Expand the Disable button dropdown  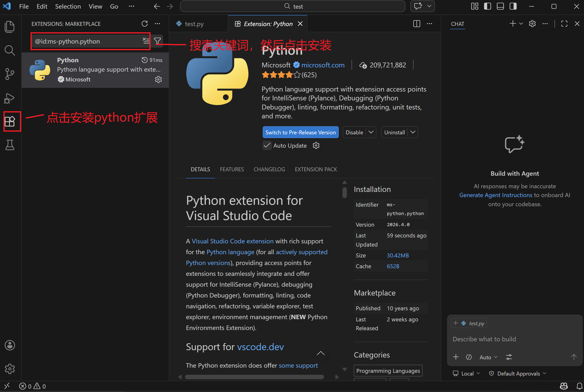click(371, 132)
